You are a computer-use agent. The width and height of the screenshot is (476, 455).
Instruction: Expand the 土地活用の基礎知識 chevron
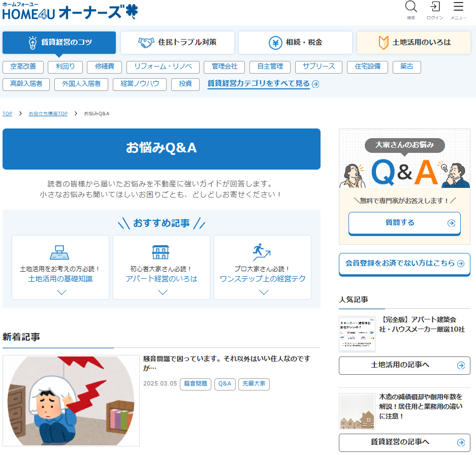coord(61,292)
